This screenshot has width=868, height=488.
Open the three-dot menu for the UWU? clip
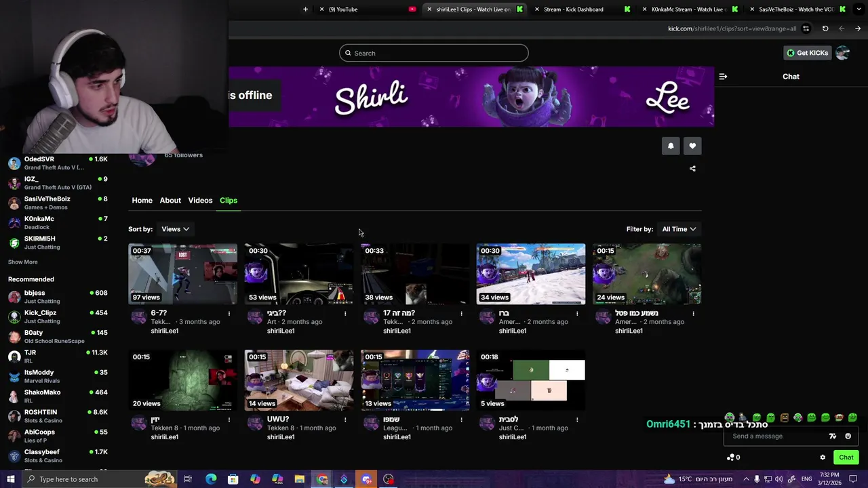pos(345,420)
